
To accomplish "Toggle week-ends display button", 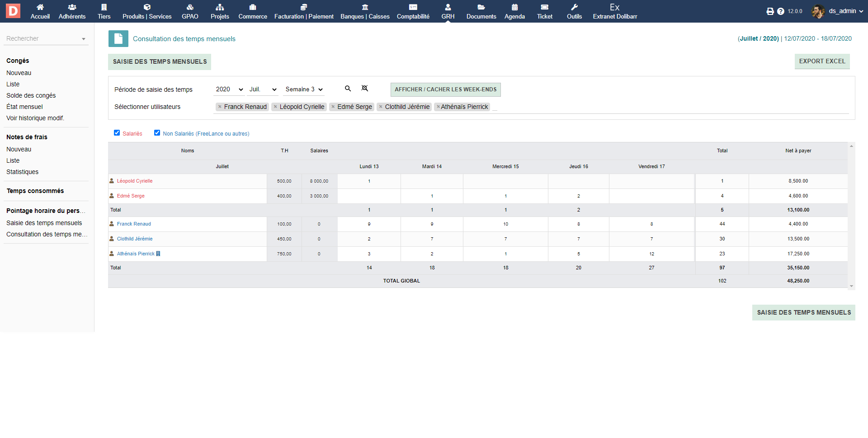I will [x=445, y=89].
